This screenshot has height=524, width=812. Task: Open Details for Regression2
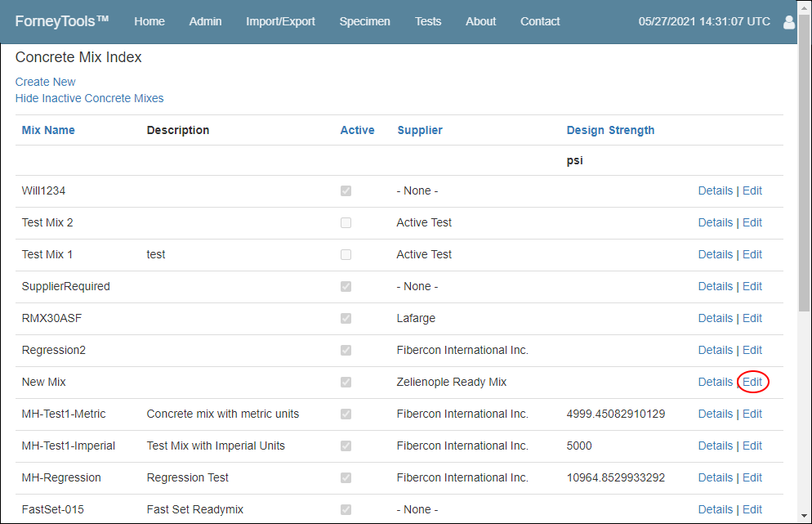(716, 351)
